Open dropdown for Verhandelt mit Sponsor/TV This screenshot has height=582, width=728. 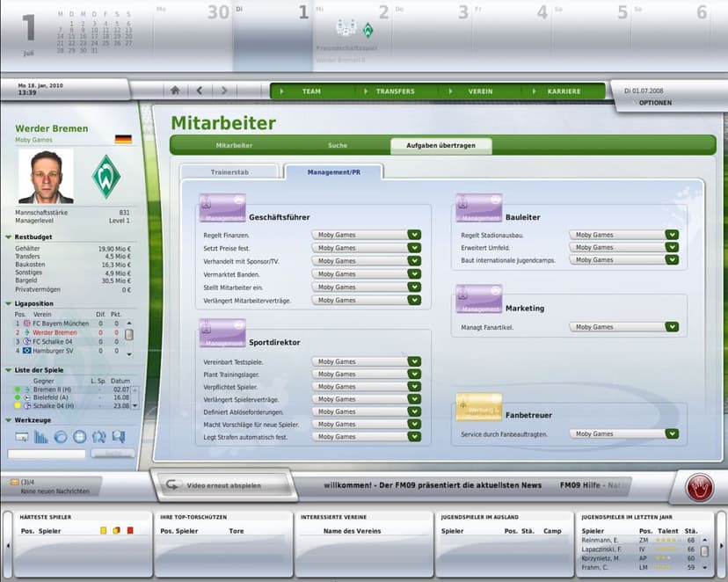tap(414, 261)
